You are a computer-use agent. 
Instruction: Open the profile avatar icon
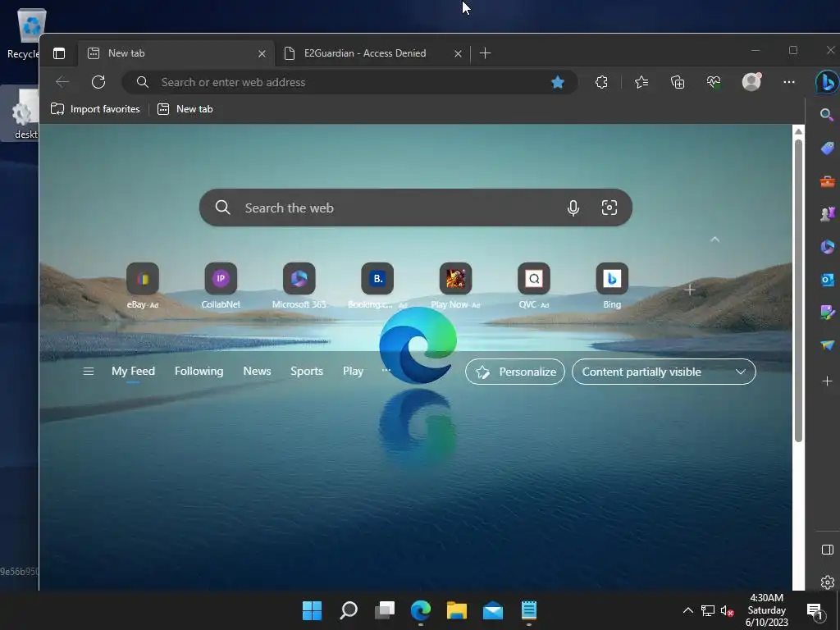[x=751, y=81]
